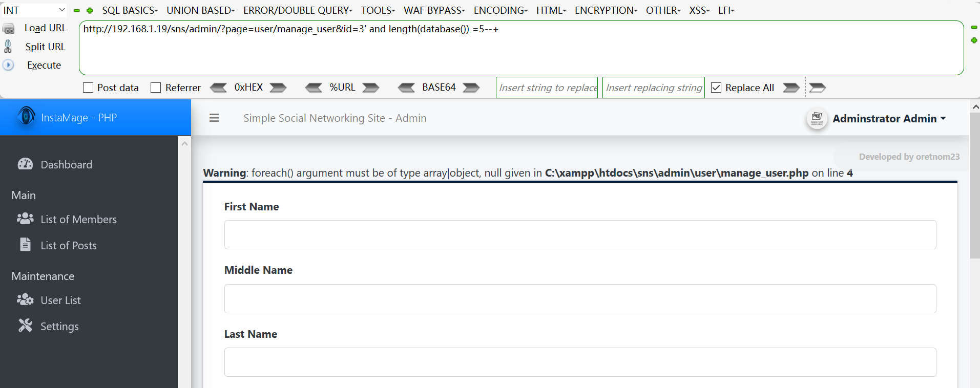Click the sidebar scroll up arrow

tap(184, 144)
